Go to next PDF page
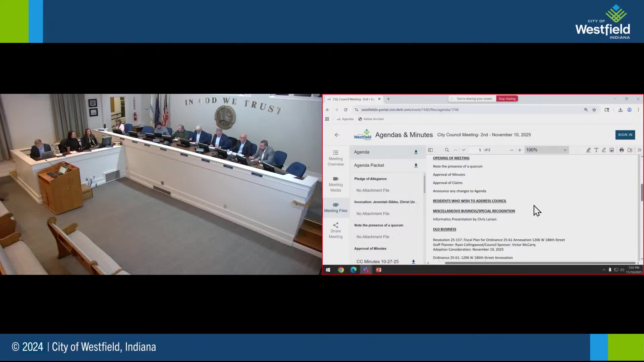The height and width of the screenshot is (362, 644). click(x=464, y=150)
